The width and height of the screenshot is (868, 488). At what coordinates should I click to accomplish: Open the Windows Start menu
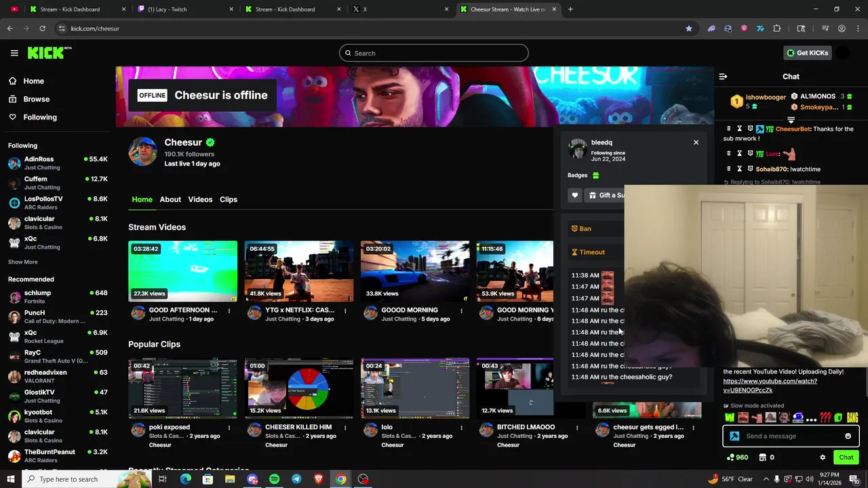point(11,479)
